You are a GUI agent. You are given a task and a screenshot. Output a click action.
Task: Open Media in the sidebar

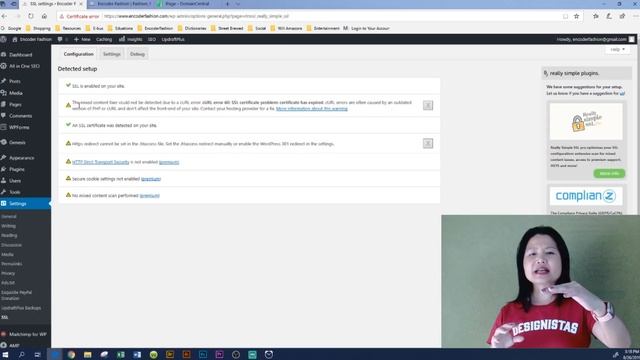16,93
